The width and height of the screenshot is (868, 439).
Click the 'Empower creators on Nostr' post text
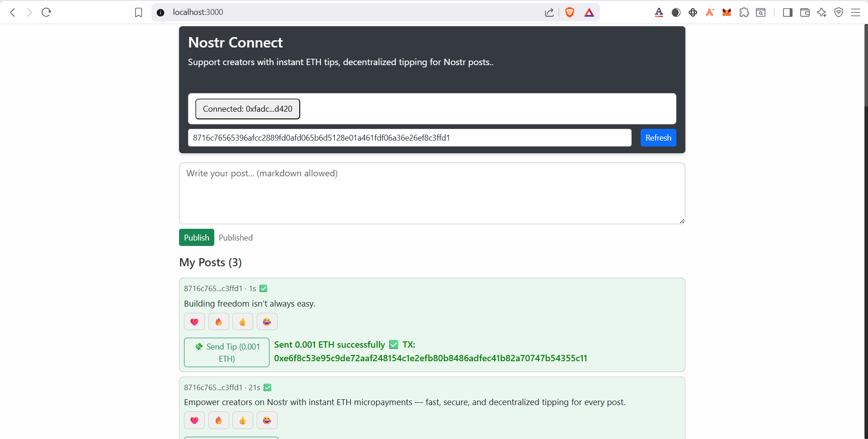[x=405, y=402]
